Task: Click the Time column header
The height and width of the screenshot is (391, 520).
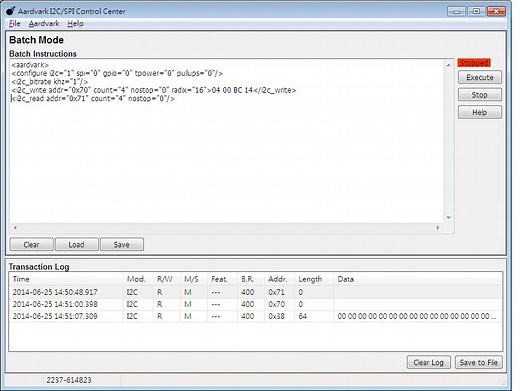Action: (66, 279)
